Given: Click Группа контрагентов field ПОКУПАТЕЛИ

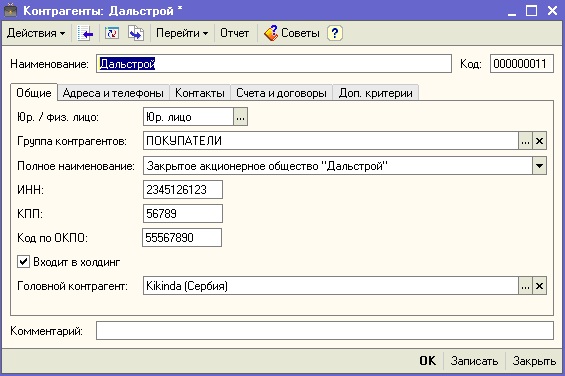Looking at the screenshot, I should (331, 141).
